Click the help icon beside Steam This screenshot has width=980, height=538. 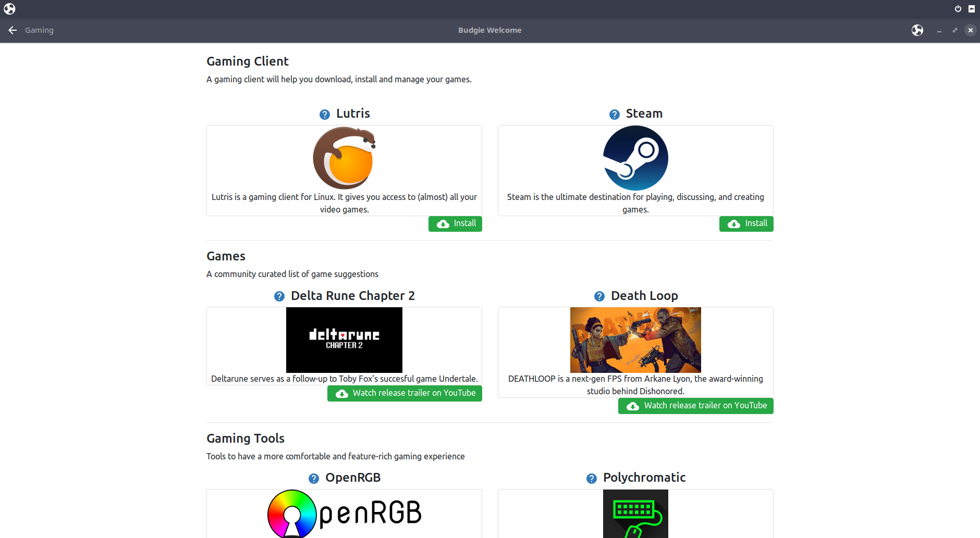click(615, 115)
